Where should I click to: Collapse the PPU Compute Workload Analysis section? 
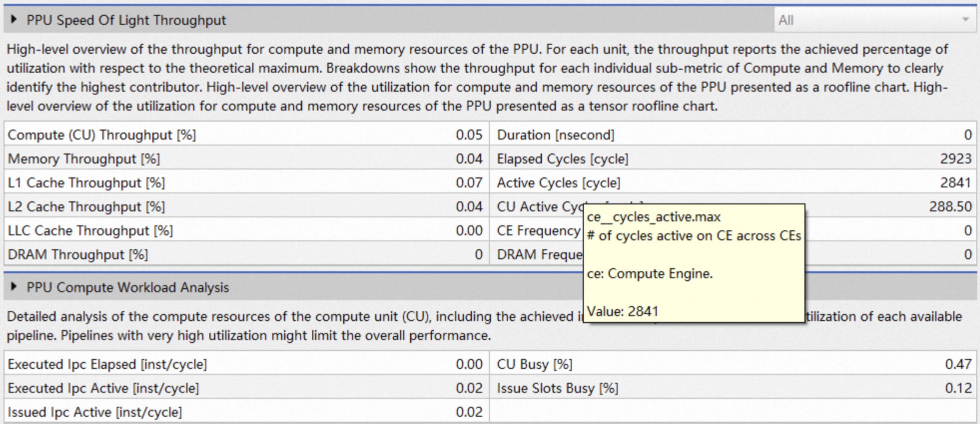pos(14,287)
